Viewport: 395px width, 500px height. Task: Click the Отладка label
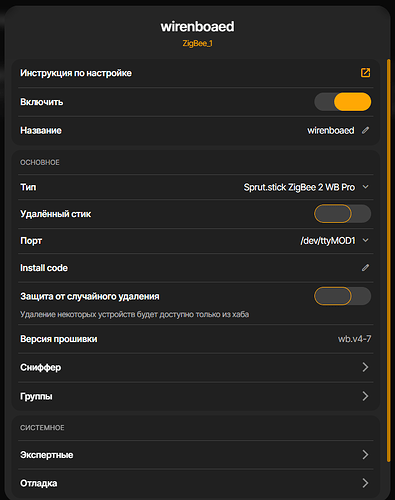[x=39, y=483]
